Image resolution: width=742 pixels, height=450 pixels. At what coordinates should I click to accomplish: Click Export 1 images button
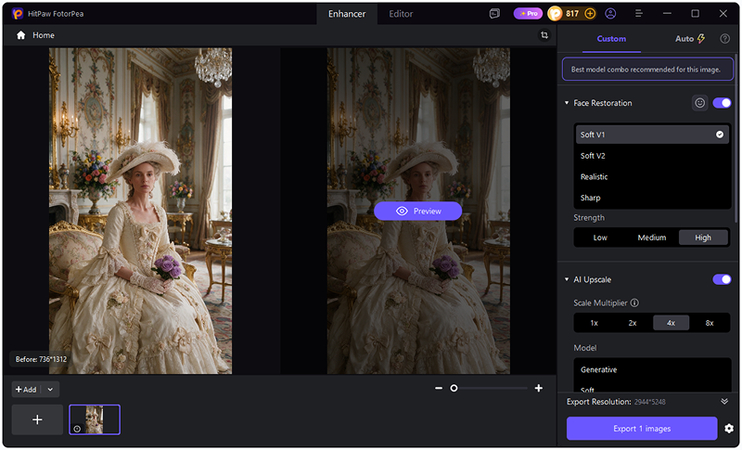[x=642, y=428]
